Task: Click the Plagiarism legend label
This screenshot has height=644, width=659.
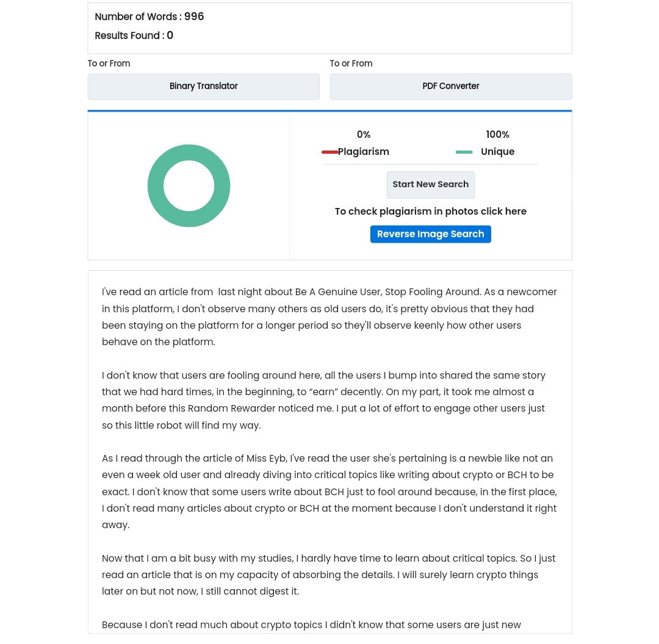Action: coord(364,152)
